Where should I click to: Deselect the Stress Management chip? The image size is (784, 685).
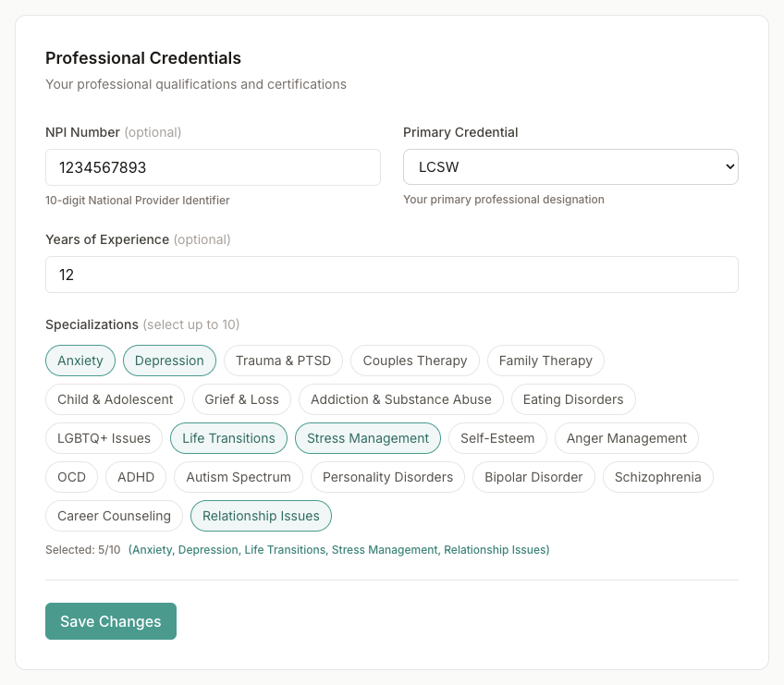(368, 438)
